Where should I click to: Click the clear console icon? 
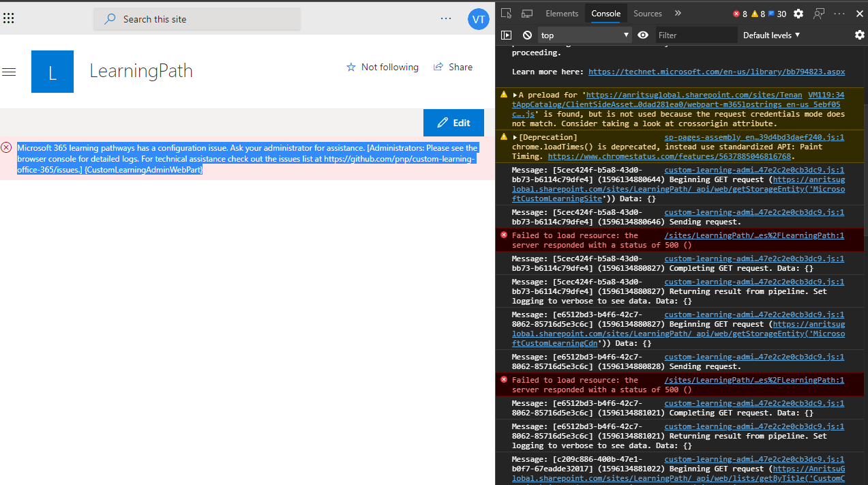526,35
